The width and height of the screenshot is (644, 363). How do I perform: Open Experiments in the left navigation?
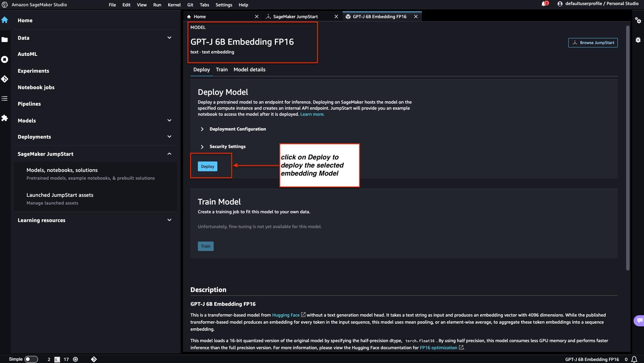33,71
